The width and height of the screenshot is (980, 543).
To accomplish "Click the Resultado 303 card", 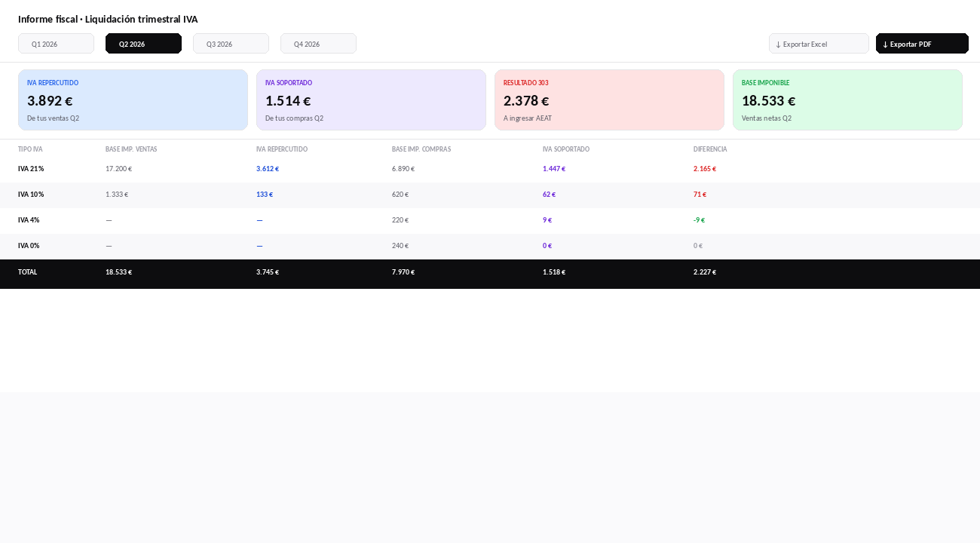I will coord(609,100).
